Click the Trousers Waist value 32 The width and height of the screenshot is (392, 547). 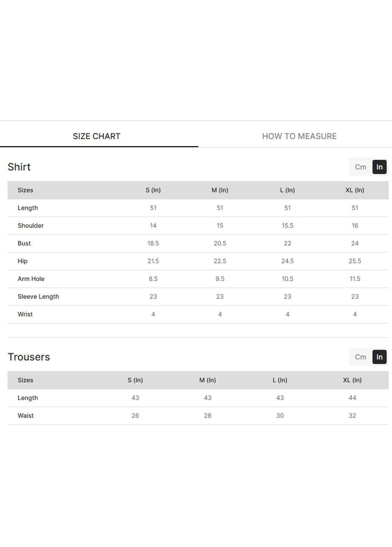click(352, 416)
